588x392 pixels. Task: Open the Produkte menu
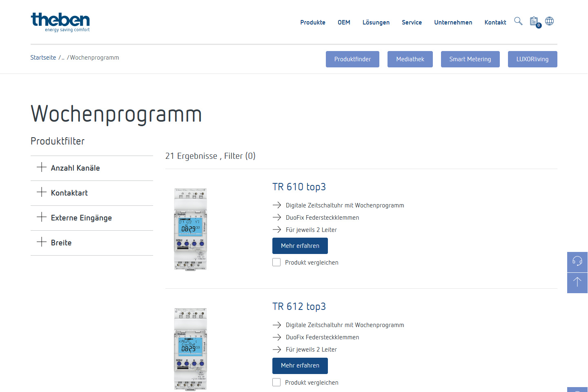pos(313,22)
